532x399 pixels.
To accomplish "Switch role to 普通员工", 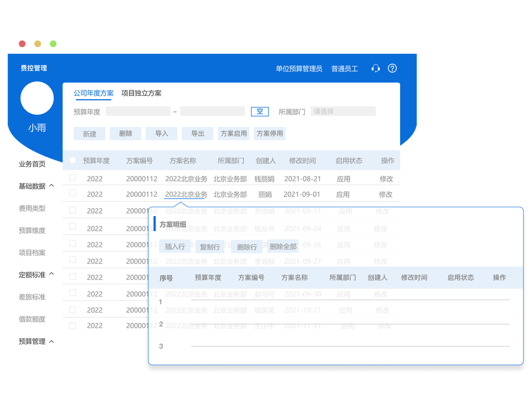I will pyautogui.click(x=345, y=68).
